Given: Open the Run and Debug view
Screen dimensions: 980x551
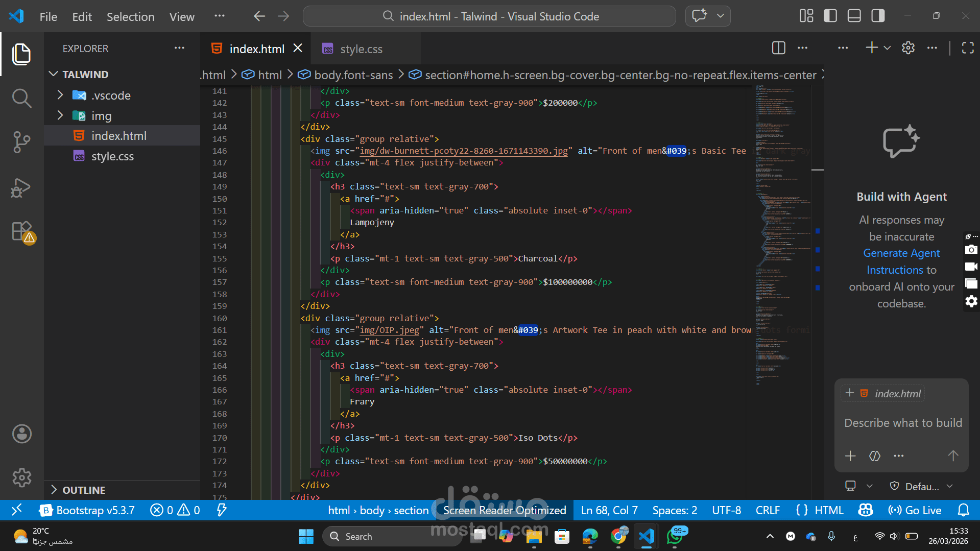Looking at the screenshot, I should 21,187.
